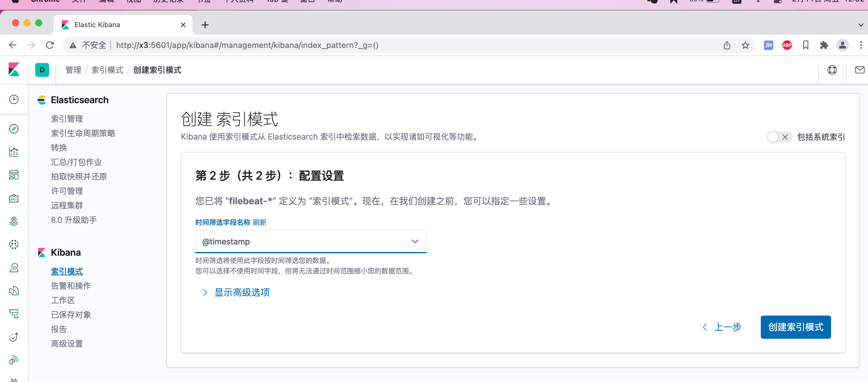This screenshot has height=382, width=868.
Task: Open 高级设置 menu item
Action: (x=67, y=344)
